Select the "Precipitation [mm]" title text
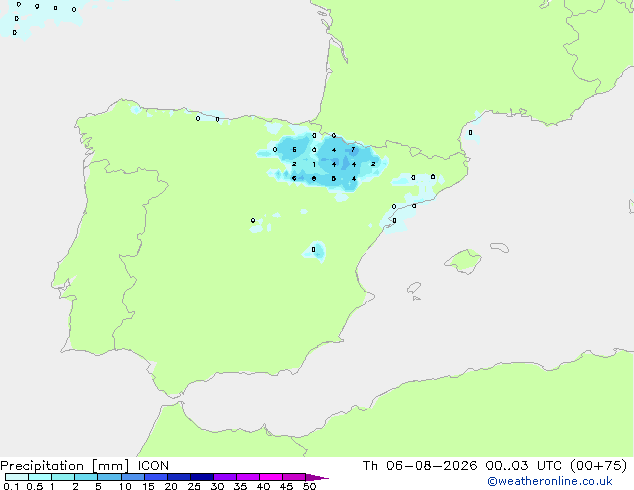 65,466
